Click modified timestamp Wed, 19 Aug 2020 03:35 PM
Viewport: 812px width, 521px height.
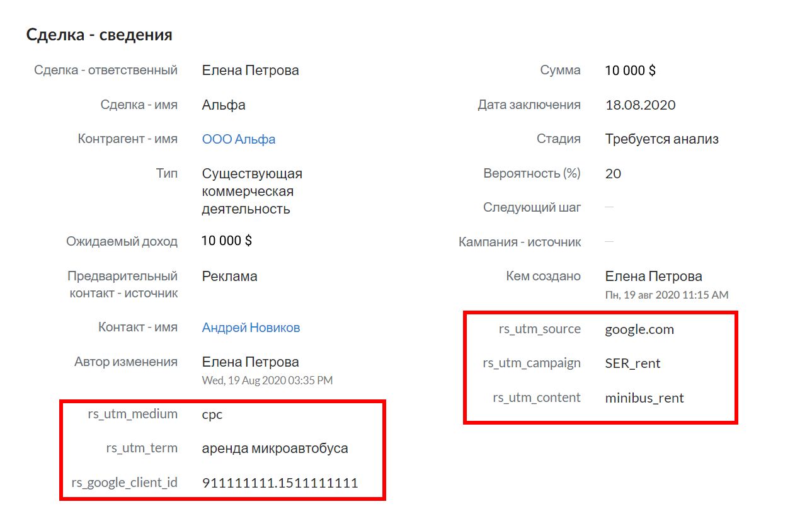[267, 381]
